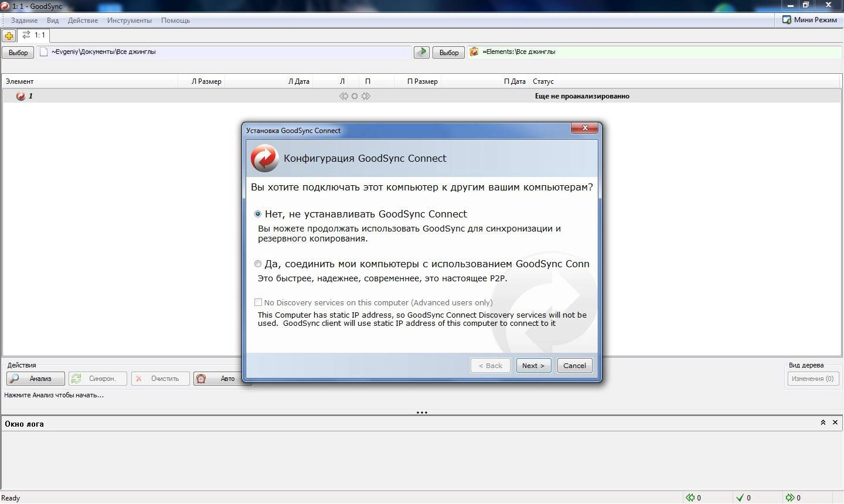Open Авто settings button
844x504 pixels.
(223, 379)
